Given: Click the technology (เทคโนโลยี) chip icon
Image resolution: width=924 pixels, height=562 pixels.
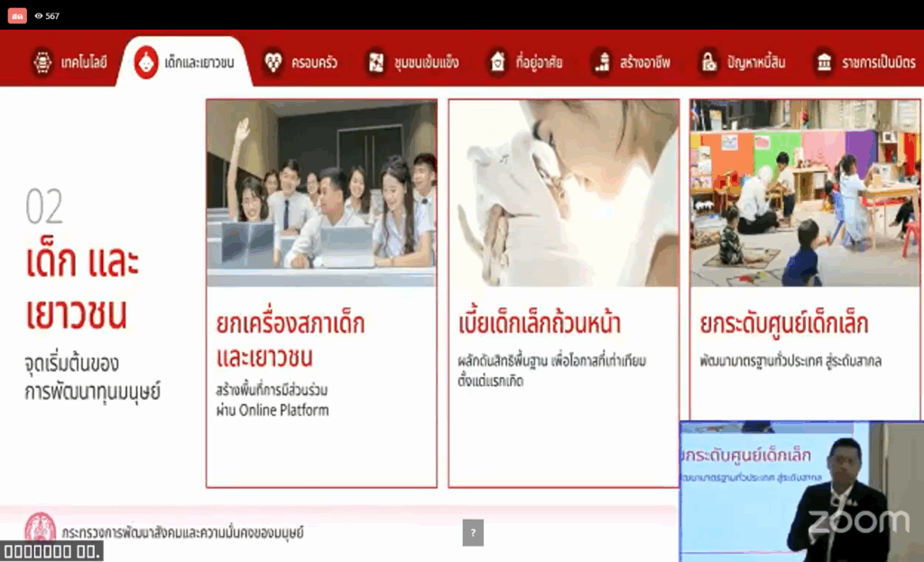Looking at the screenshot, I should 42,62.
